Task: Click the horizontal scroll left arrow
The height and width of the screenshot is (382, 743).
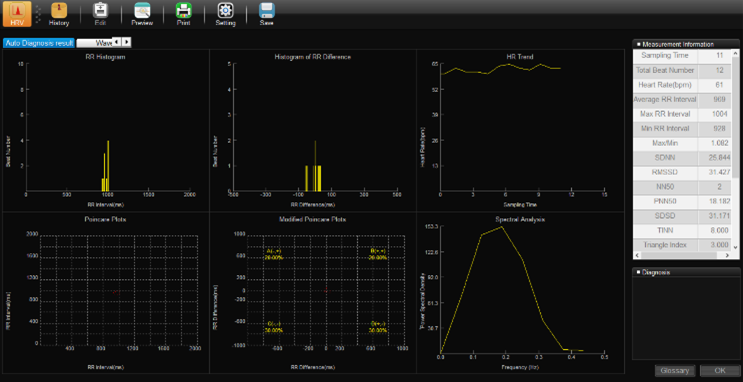Action: coord(637,255)
